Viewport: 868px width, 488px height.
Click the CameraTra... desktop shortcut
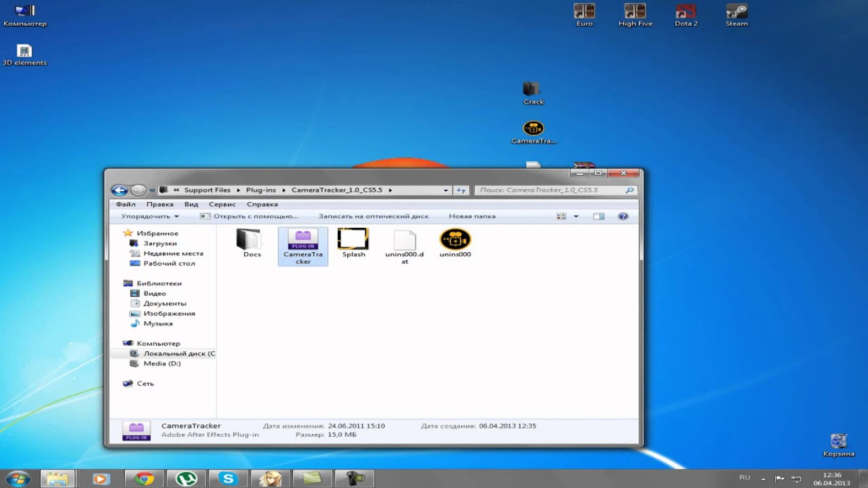pyautogui.click(x=533, y=132)
